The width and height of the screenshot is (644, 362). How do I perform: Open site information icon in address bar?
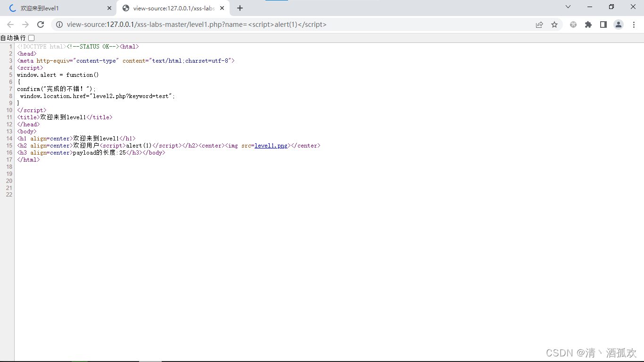click(59, 25)
